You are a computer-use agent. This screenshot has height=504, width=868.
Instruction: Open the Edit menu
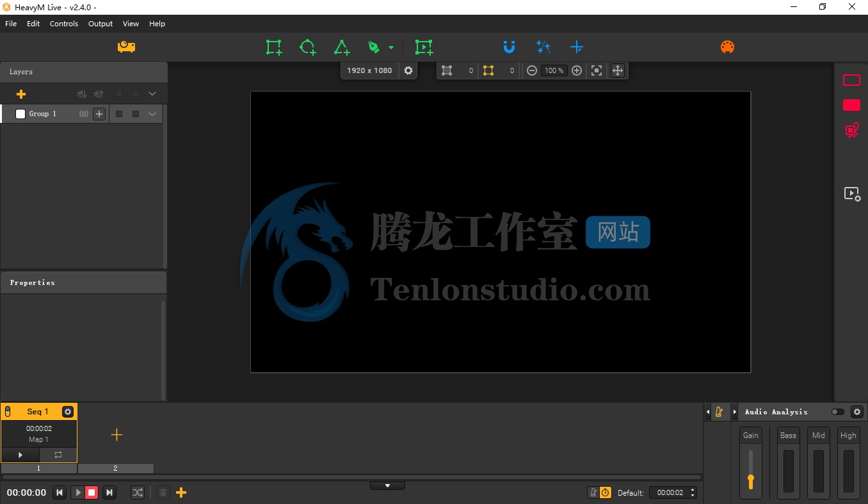coord(33,24)
